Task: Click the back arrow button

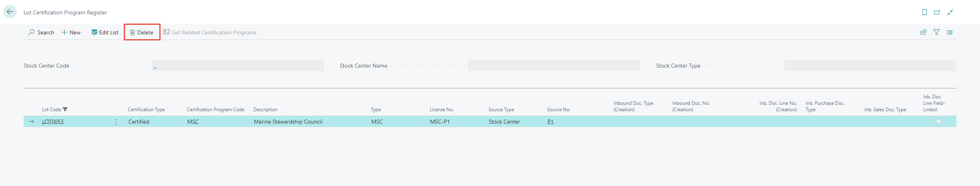Action: (x=10, y=12)
